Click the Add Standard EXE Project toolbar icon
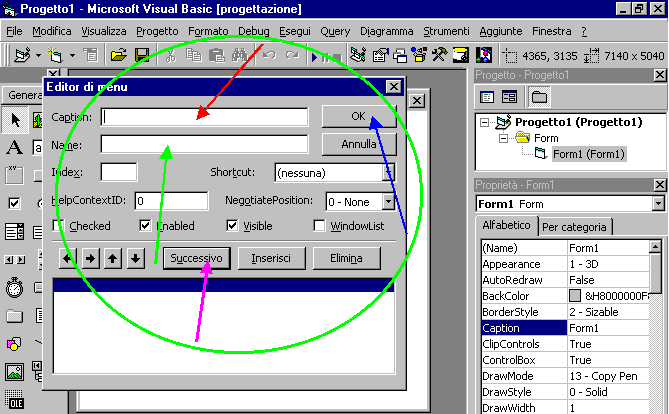669x414 pixels. pyautogui.click(x=22, y=55)
